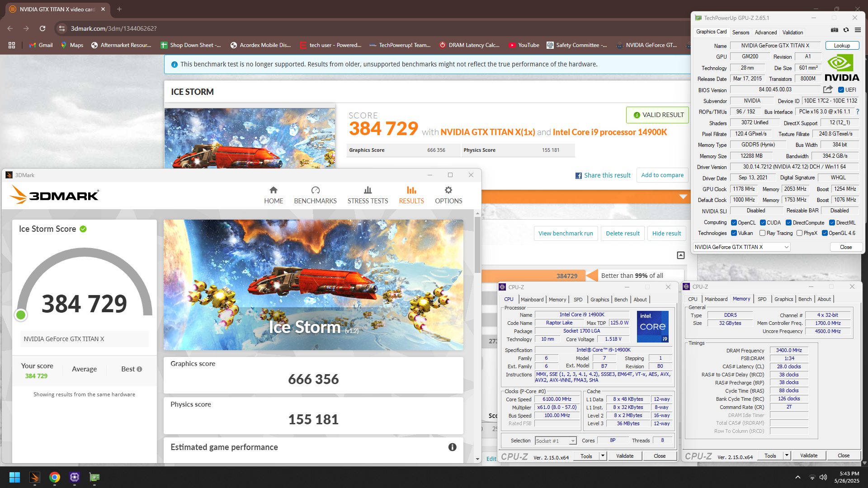Viewport: 868px width, 488px height.
Task: Open the bookmarks apps grid icon
Action: [x=12, y=45]
